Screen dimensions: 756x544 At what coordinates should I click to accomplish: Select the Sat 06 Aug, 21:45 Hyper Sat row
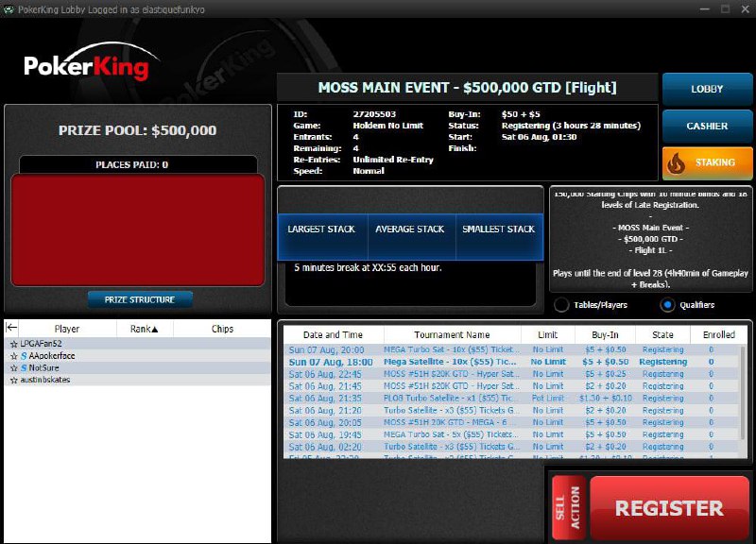click(512, 386)
